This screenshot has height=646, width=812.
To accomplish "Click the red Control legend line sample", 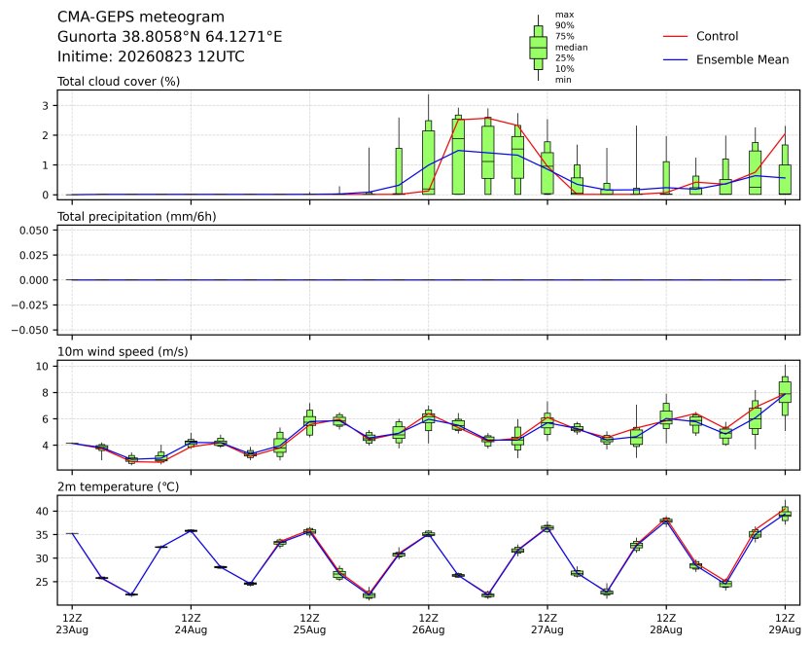I will 675,37.
